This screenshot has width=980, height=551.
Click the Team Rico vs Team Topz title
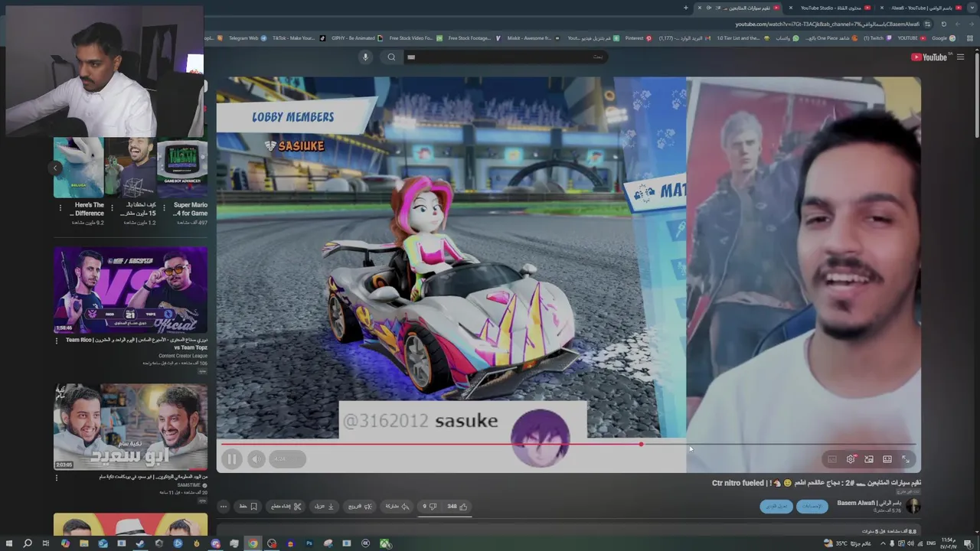[x=137, y=344]
